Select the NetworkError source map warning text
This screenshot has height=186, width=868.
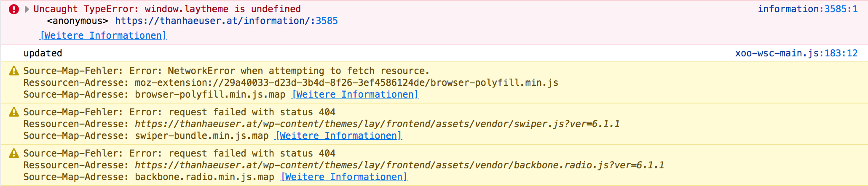[x=226, y=71]
